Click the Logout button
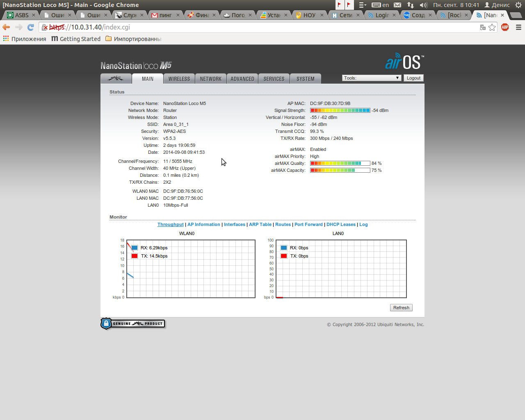 coord(413,78)
